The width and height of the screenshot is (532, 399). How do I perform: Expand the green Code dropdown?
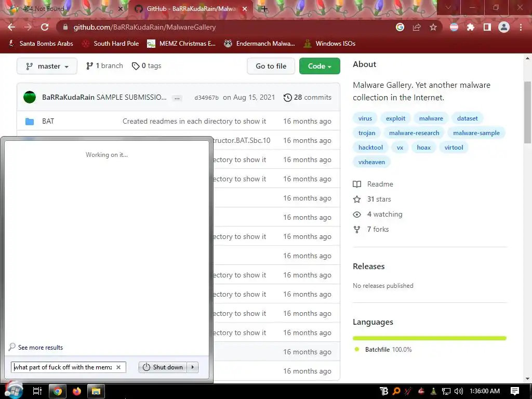coord(320,66)
